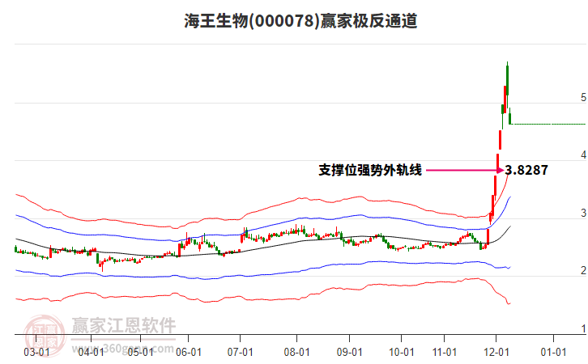Viewport: 588px width, 364px height.
Task: Click the price axis label 2
Action: tap(583, 270)
